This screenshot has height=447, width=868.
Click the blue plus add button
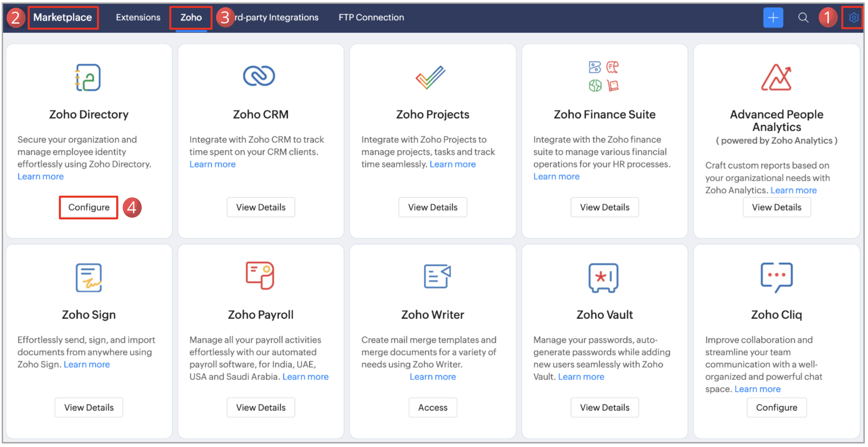click(x=773, y=17)
